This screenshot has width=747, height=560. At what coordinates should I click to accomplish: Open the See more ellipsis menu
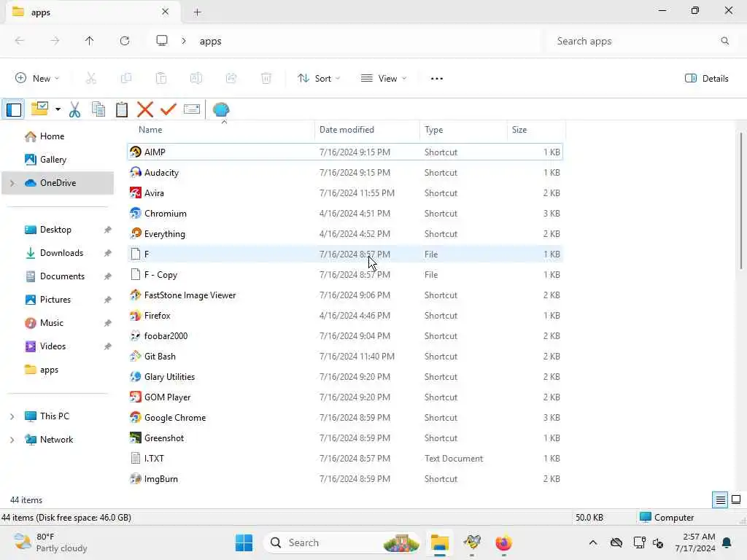[437, 79]
